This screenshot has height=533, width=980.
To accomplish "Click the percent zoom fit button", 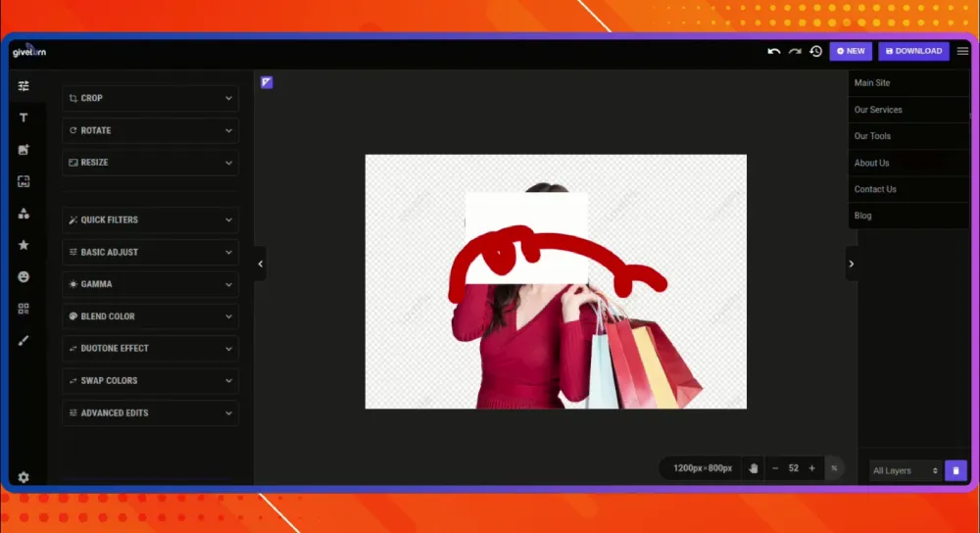I will pyautogui.click(x=834, y=468).
